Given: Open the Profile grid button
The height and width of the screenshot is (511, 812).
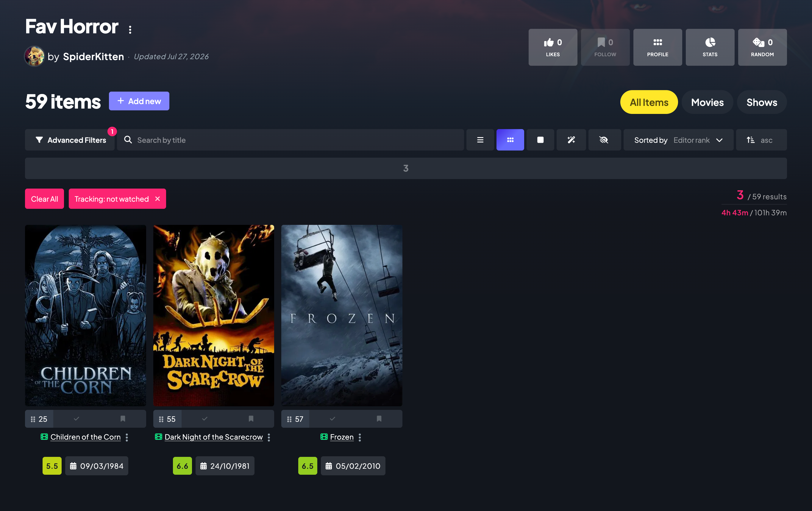Looking at the screenshot, I should coord(658,47).
